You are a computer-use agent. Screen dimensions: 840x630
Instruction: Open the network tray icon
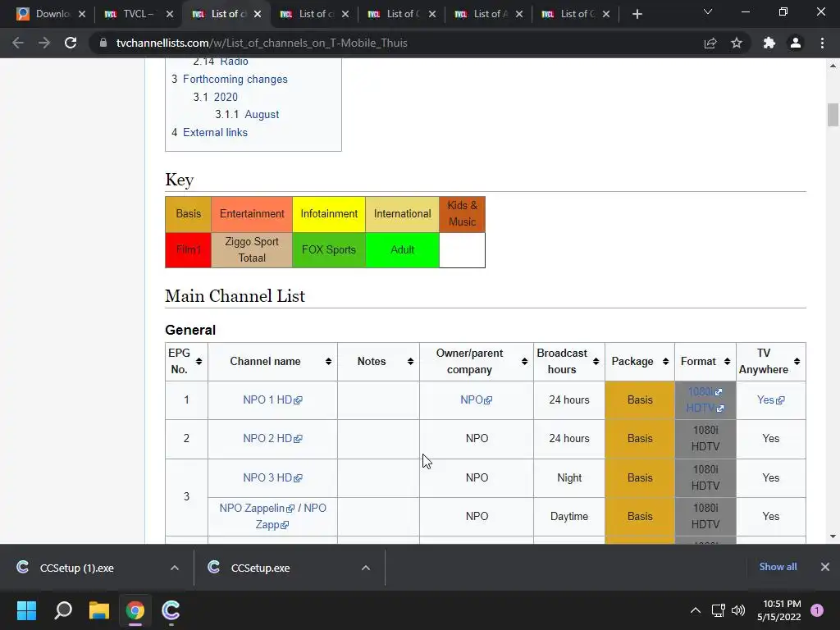tap(718, 610)
